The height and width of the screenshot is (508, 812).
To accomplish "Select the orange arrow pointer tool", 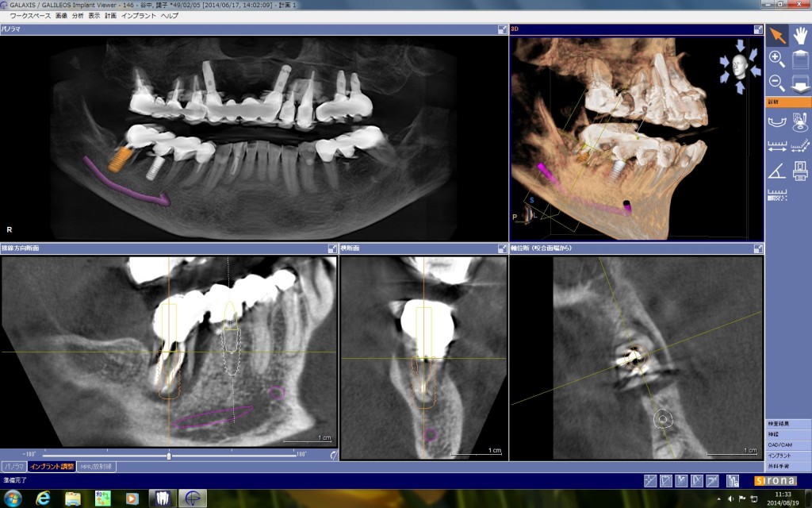I will (x=777, y=35).
